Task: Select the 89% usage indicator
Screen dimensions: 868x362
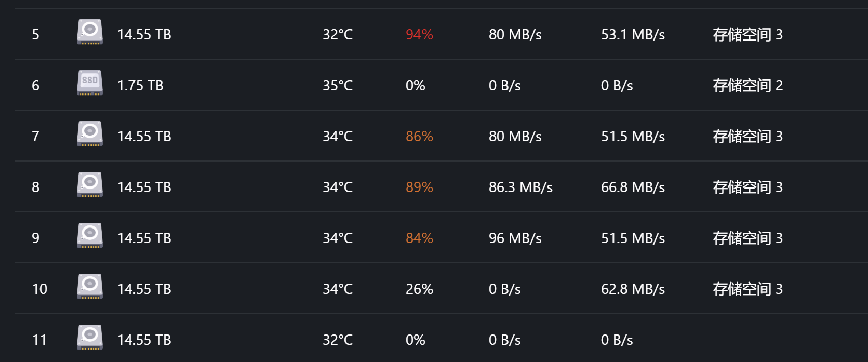Action: tap(419, 187)
